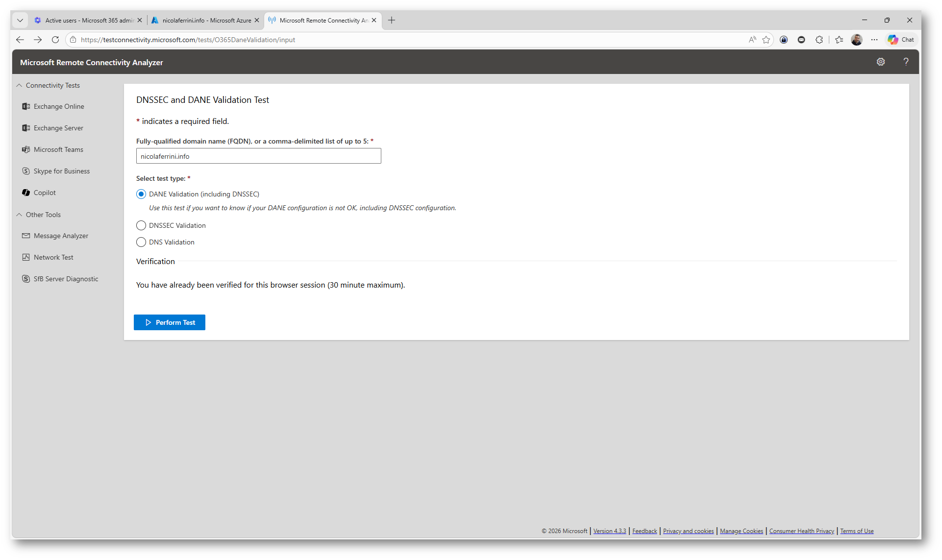Open Exchange Online tests
The width and height of the screenshot is (942, 560).
pyautogui.click(x=59, y=106)
